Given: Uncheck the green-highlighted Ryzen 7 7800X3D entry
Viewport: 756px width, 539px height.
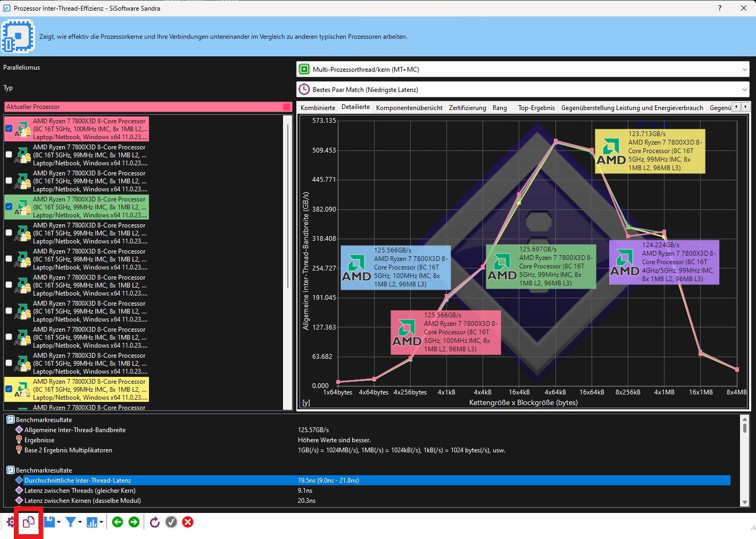Looking at the screenshot, I should click(9, 207).
